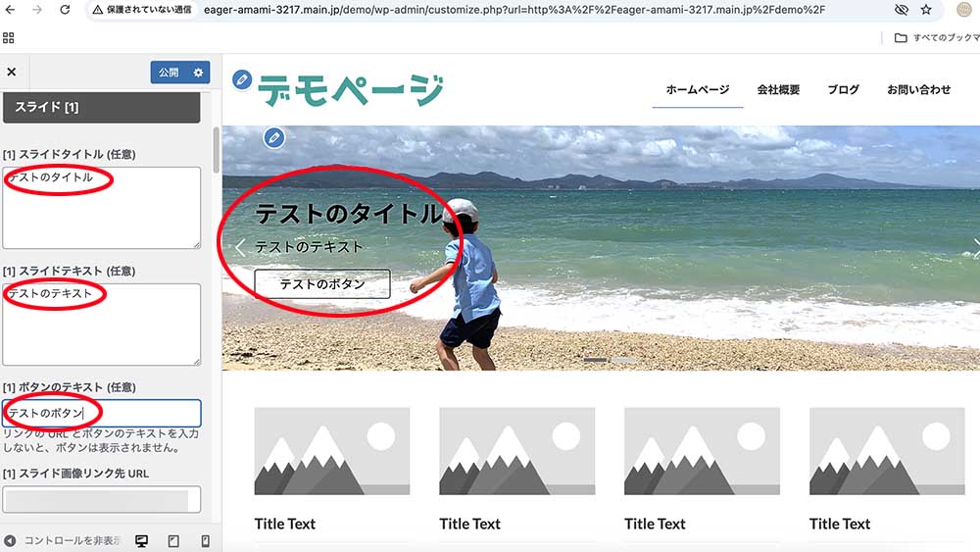The height and width of the screenshot is (552, 980).
Task: Switch to tablet preview device icon
Action: tap(173, 541)
